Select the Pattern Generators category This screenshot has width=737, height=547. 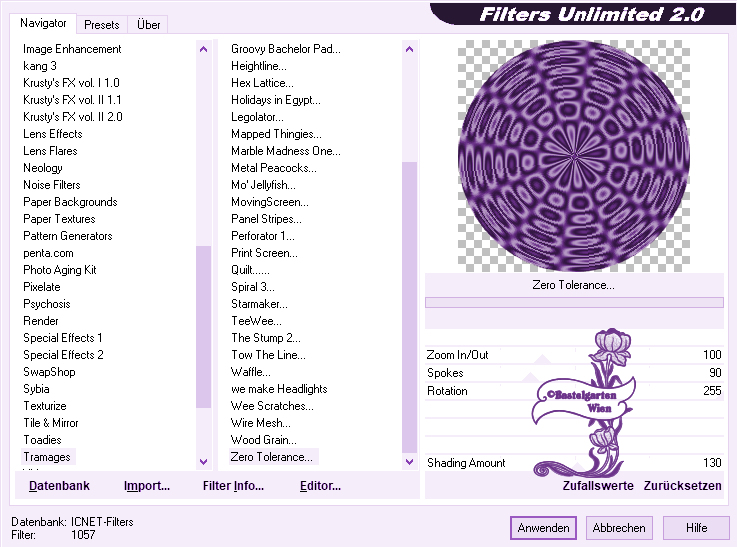[68, 236]
